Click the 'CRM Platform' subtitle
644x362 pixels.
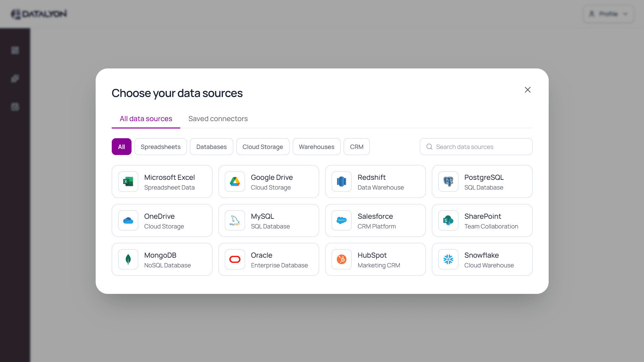pyautogui.click(x=377, y=226)
